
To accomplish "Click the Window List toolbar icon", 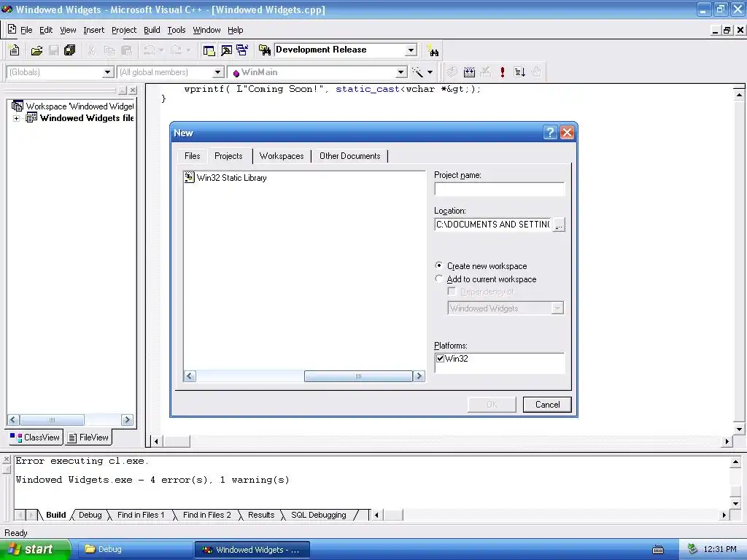I will (x=242, y=50).
